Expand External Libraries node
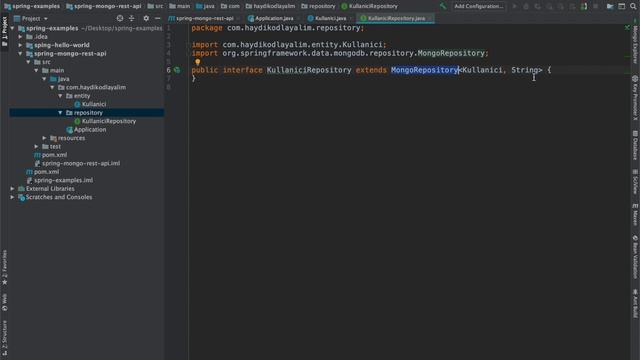The width and height of the screenshot is (640, 360). (13, 189)
